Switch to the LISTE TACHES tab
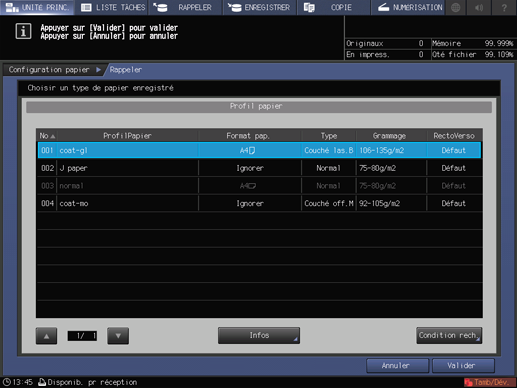 pyautogui.click(x=113, y=7)
